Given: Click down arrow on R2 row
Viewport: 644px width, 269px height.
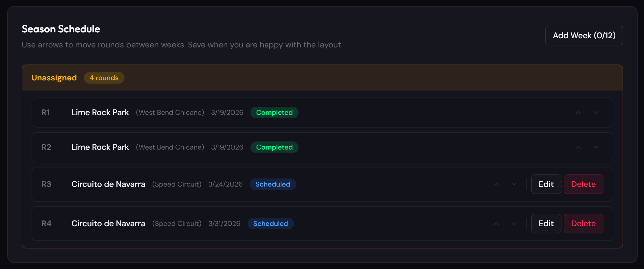Looking at the screenshot, I should (596, 147).
